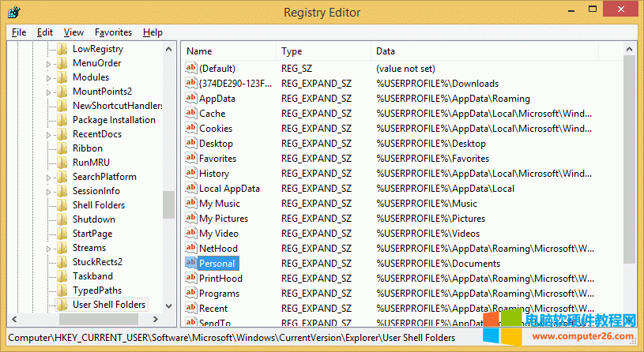Click the Shell Folders folder icon
The height and width of the screenshot is (352, 644).
tap(62, 205)
